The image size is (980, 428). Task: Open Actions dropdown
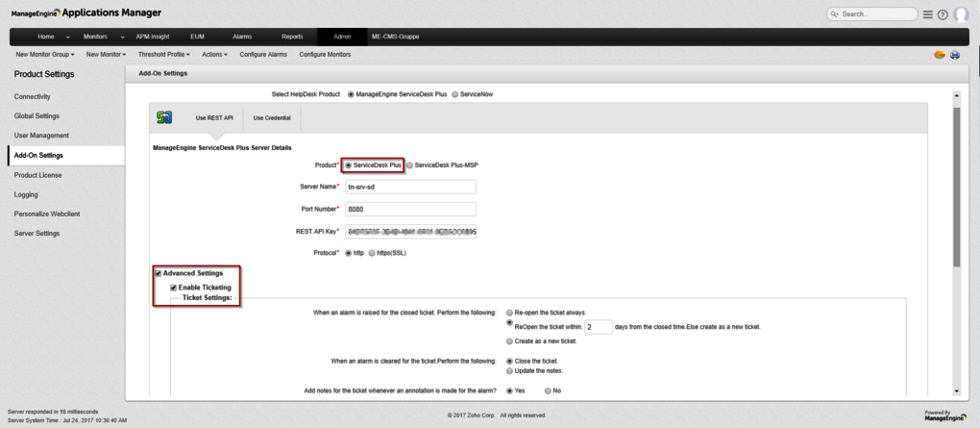(x=214, y=55)
